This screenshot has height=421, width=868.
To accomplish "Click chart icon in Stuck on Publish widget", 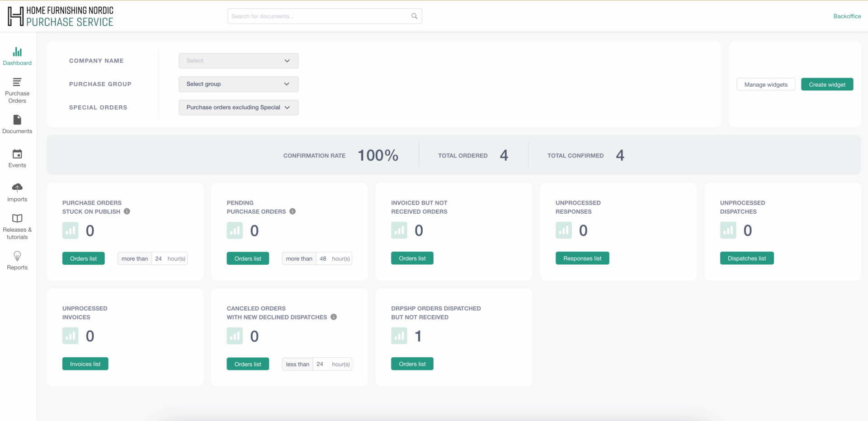I will (x=71, y=231).
